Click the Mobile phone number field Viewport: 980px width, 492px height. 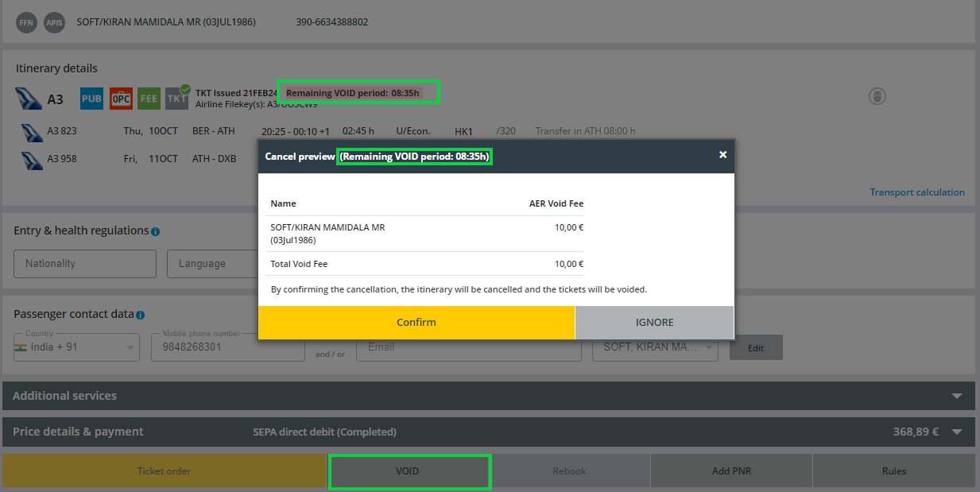(227, 347)
